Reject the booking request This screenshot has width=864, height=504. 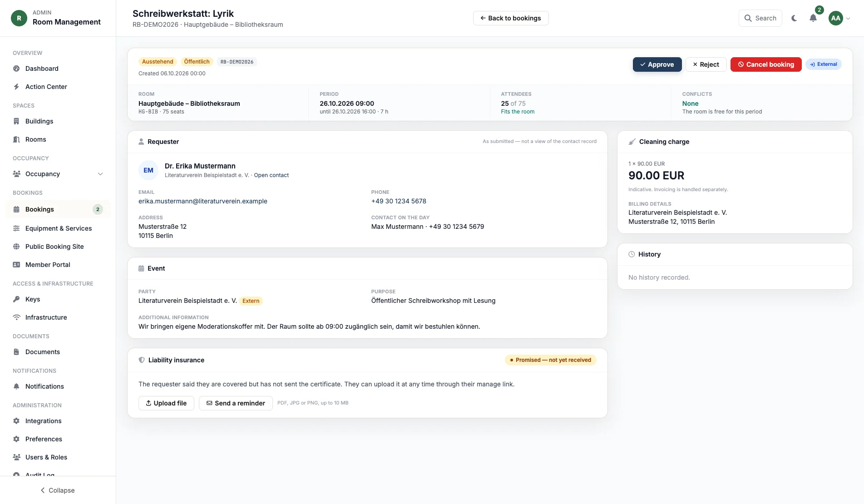click(x=706, y=64)
